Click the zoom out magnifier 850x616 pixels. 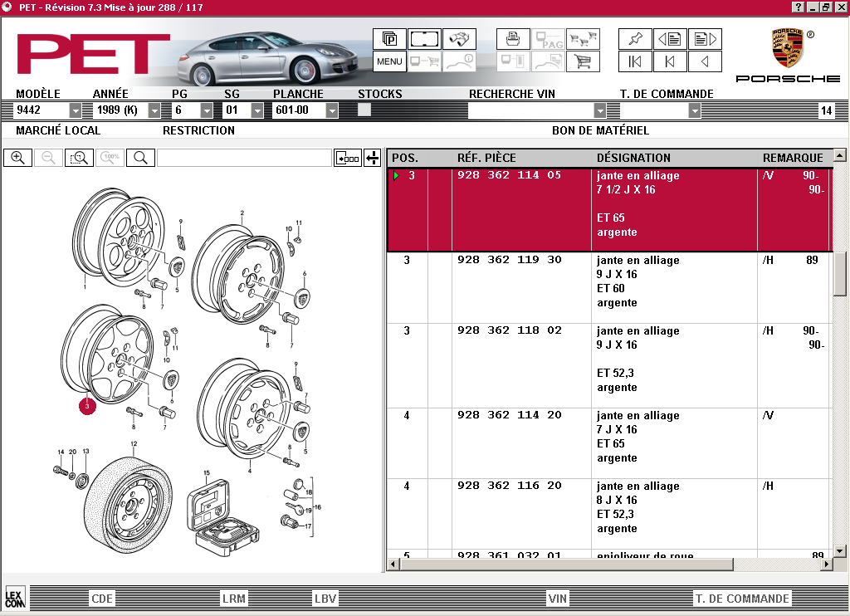(x=48, y=158)
